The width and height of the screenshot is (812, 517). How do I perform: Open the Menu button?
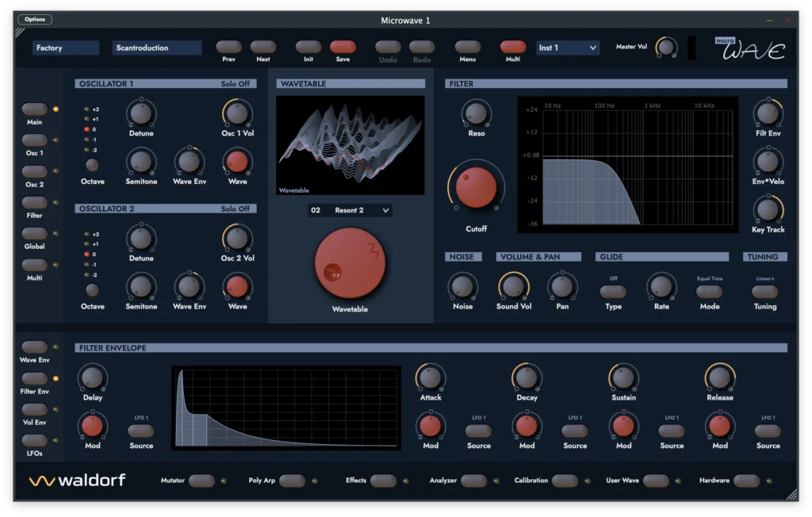468,47
